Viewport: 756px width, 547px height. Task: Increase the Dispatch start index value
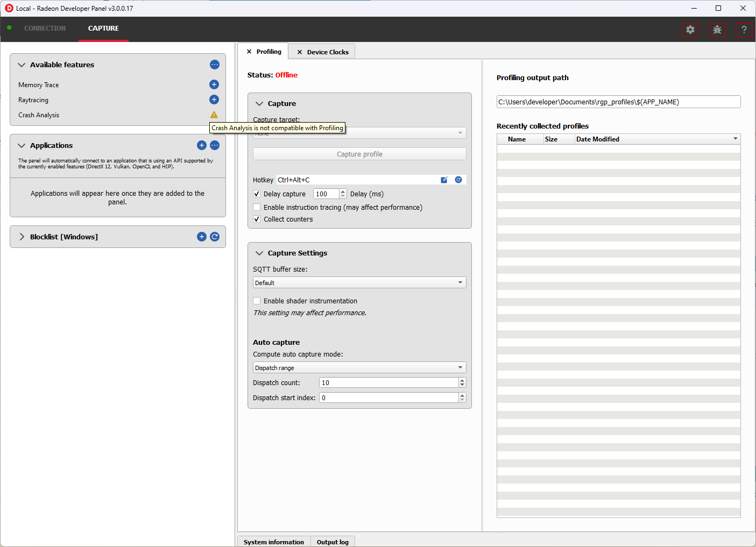pos(462,395)
